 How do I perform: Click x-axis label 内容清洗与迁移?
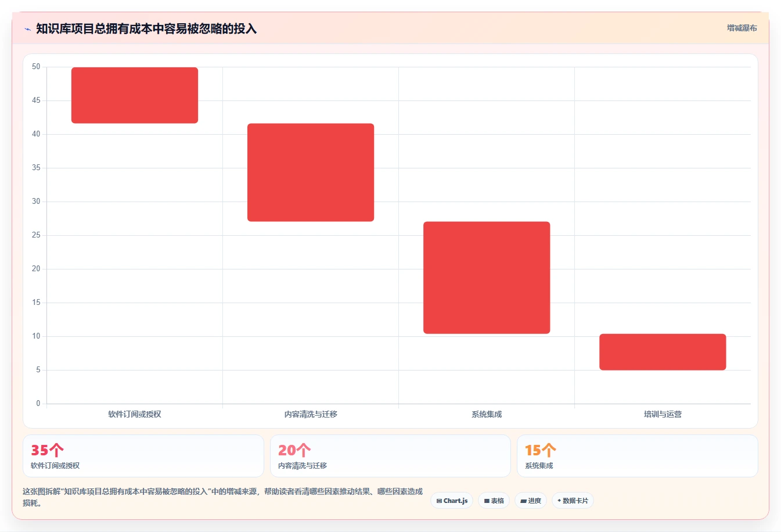[x=311, y=414]
